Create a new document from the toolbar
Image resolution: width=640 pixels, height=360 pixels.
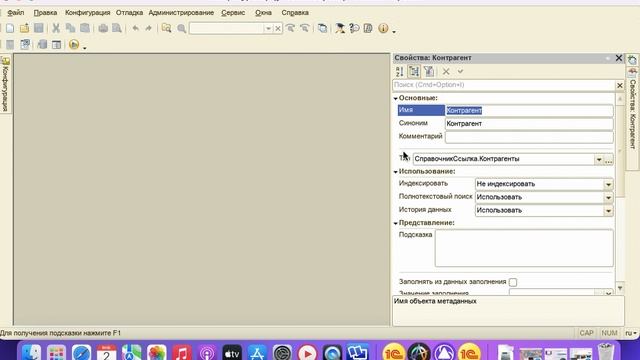(x=10, y=28)
